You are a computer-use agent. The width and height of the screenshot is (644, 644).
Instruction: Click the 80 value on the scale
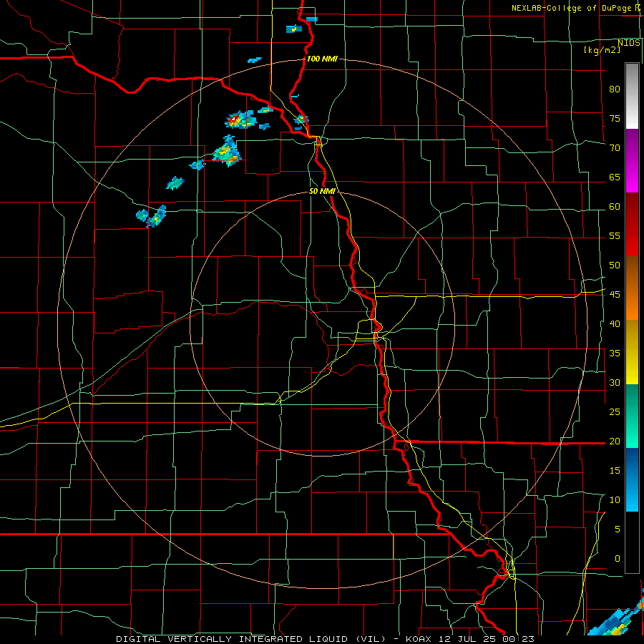coord(615,89)
